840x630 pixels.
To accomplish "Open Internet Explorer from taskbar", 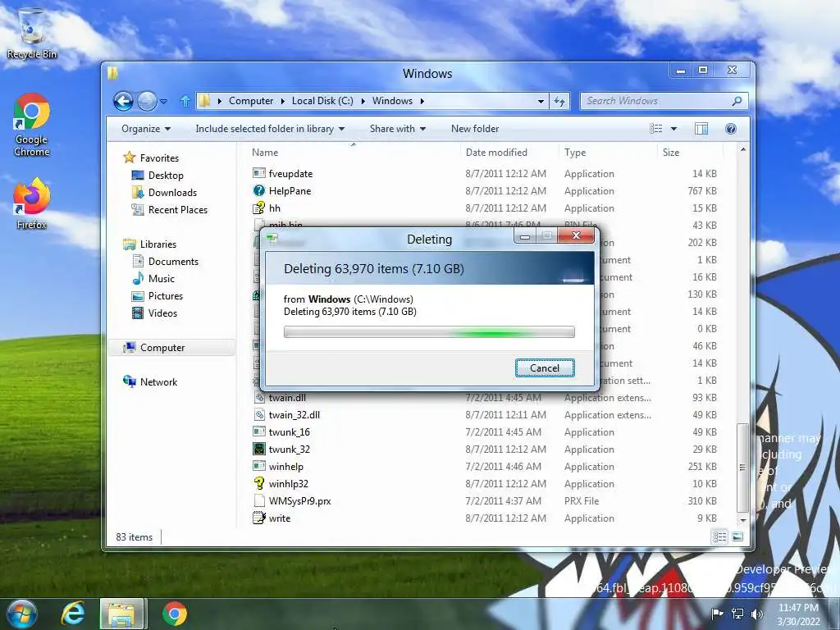I will pyautogui.click(x=73, y=614).
